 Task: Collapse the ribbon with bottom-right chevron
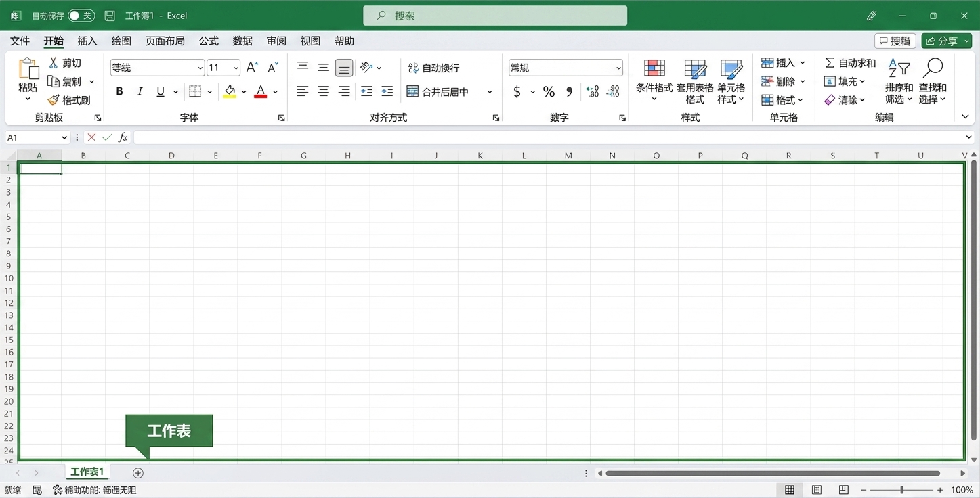tap(966, 117)
